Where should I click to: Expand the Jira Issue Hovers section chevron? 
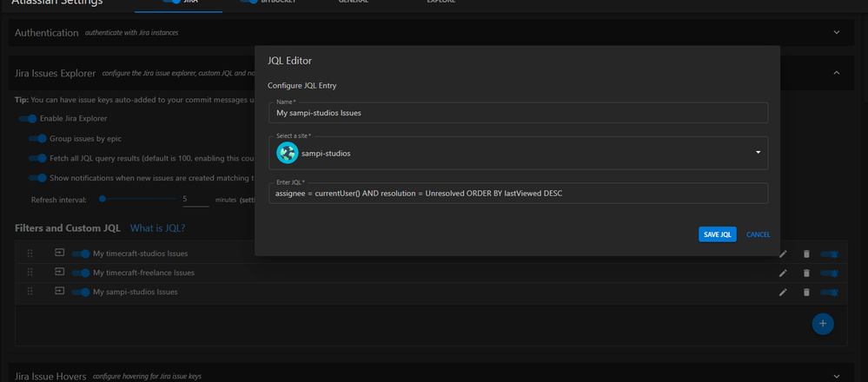click(x=837, y=376)
